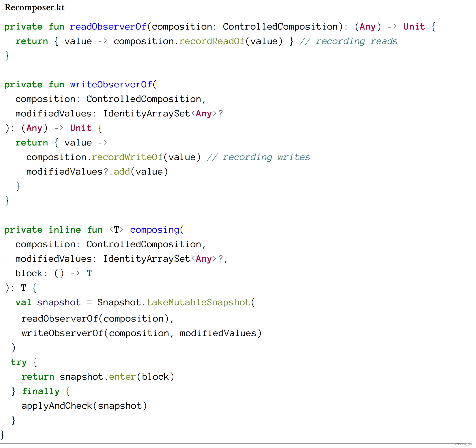The height and width of the screenshot is (448, 476).
Task: Select the writeObserverOf name in its declaration
Action: (111, 85)
